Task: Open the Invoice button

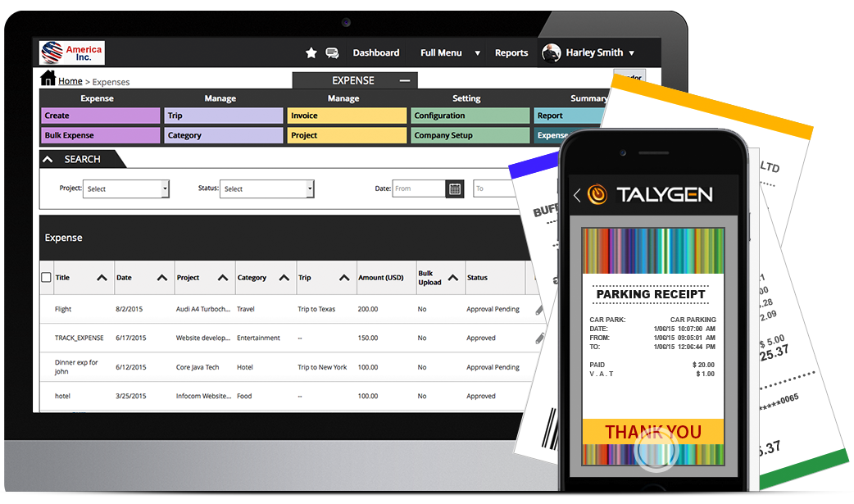Action: [x=347, y=116]
